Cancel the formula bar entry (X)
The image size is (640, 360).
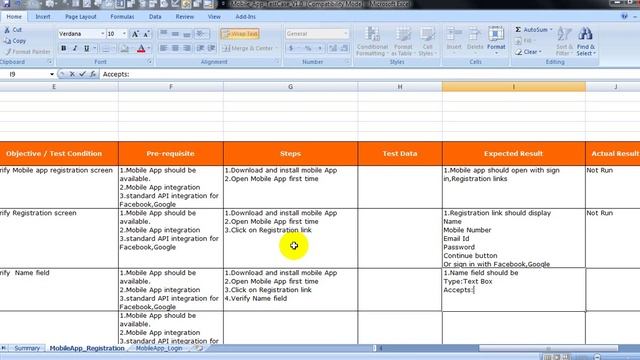[72, 74]
